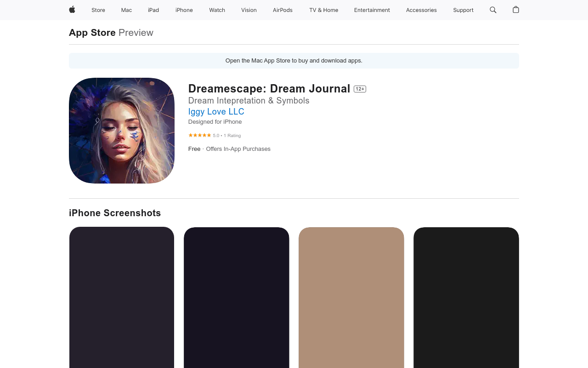Open the search magnifier icon
Image resolution: width=588 pixels, height=368 pixels.
(x=493, y=10)
